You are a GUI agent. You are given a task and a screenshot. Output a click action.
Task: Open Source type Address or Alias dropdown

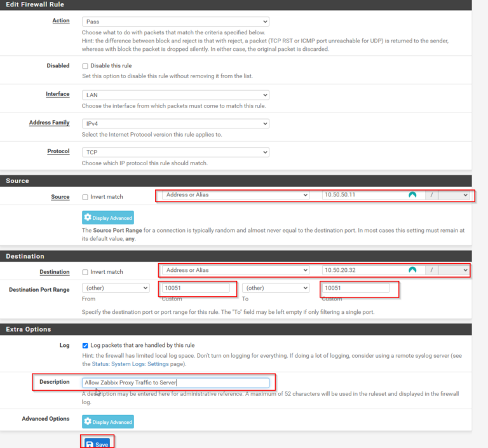[x=235, y=195]
